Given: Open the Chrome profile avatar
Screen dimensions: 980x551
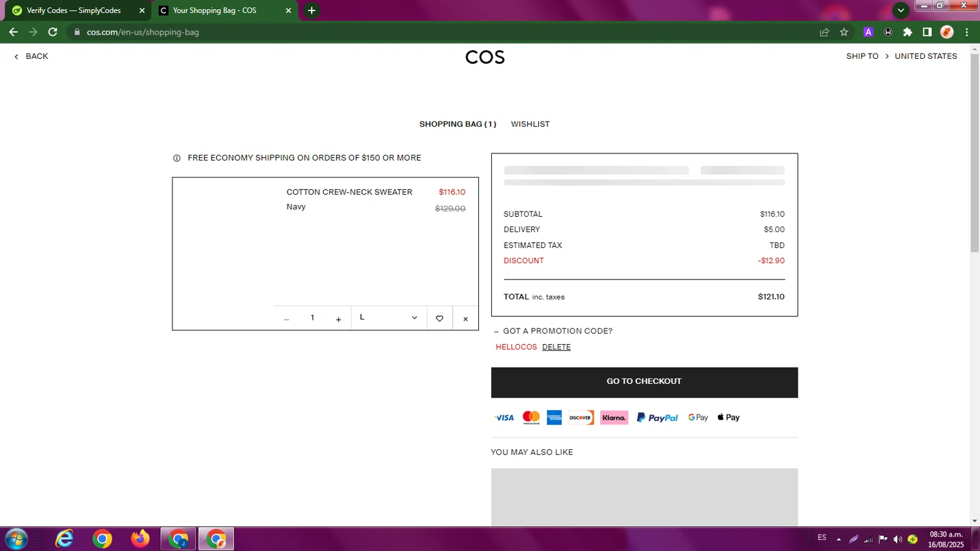Looking at the screenshot, I should [947, 32].
